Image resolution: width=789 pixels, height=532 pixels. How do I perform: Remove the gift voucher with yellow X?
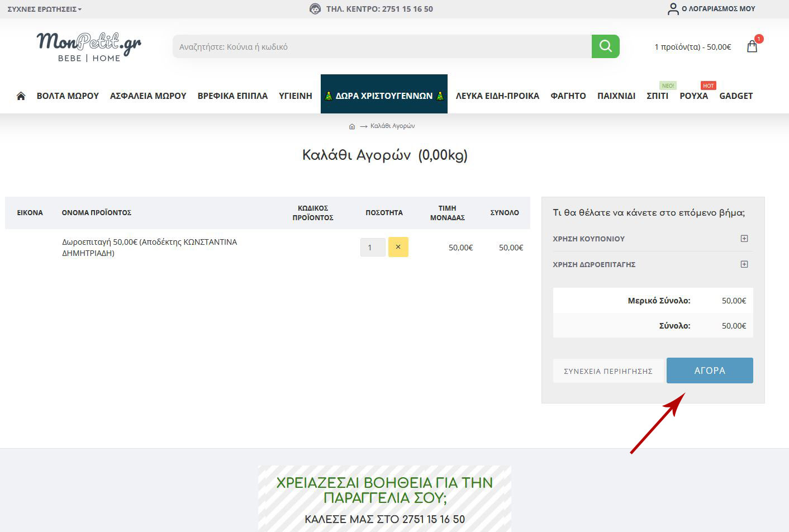(x=398, y=247)
